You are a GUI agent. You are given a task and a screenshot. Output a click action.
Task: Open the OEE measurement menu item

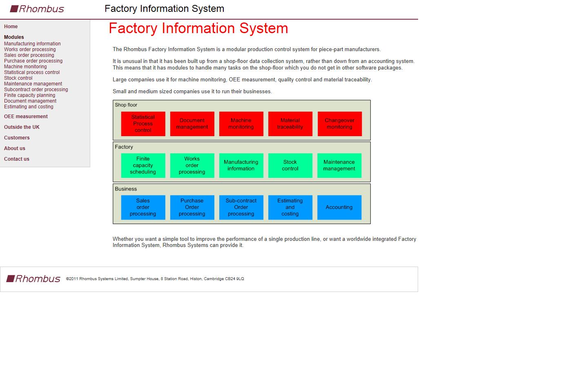click(26, 117)
